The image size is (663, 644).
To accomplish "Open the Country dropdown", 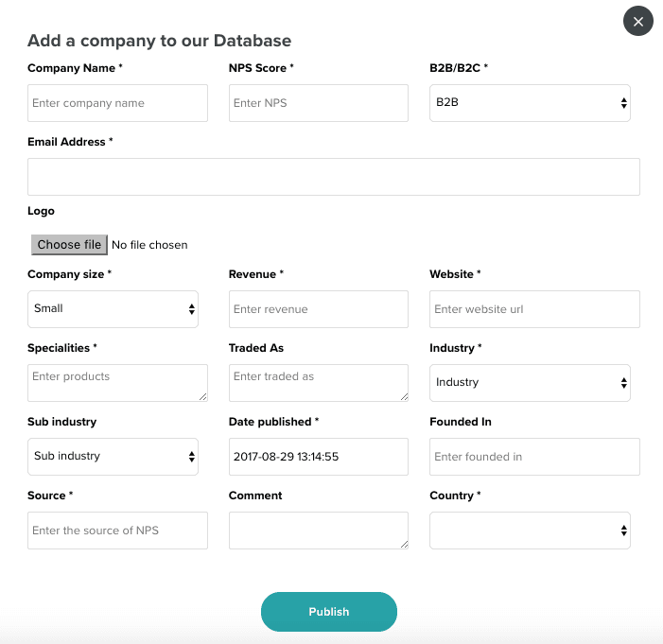I will click(x=530, y=531).
